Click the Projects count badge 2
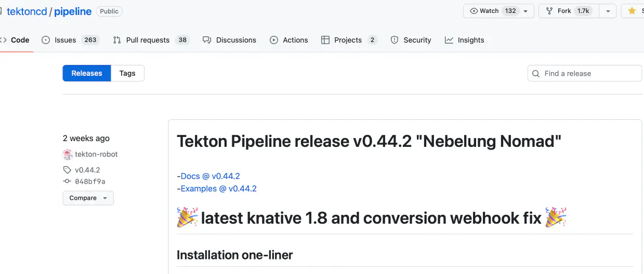 [372, 40]
